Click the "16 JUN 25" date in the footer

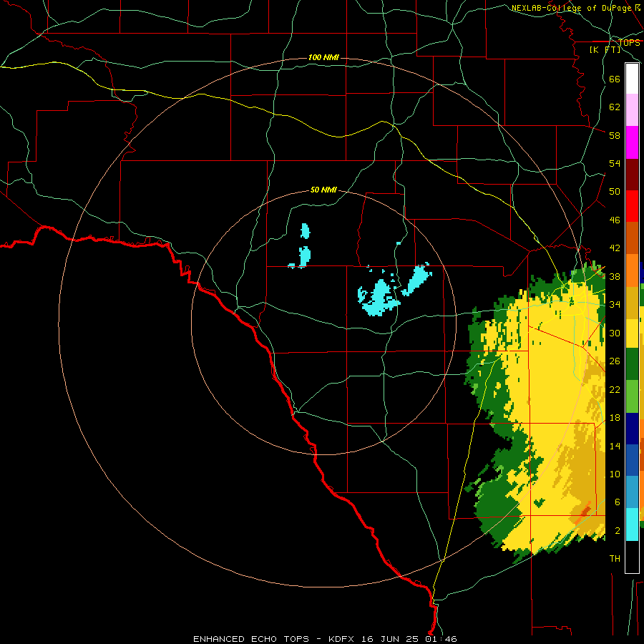[390, 639]
